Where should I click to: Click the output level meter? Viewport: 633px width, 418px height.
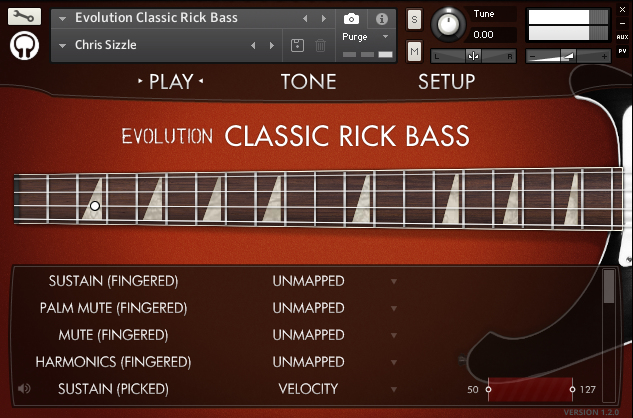pos(568,25)
